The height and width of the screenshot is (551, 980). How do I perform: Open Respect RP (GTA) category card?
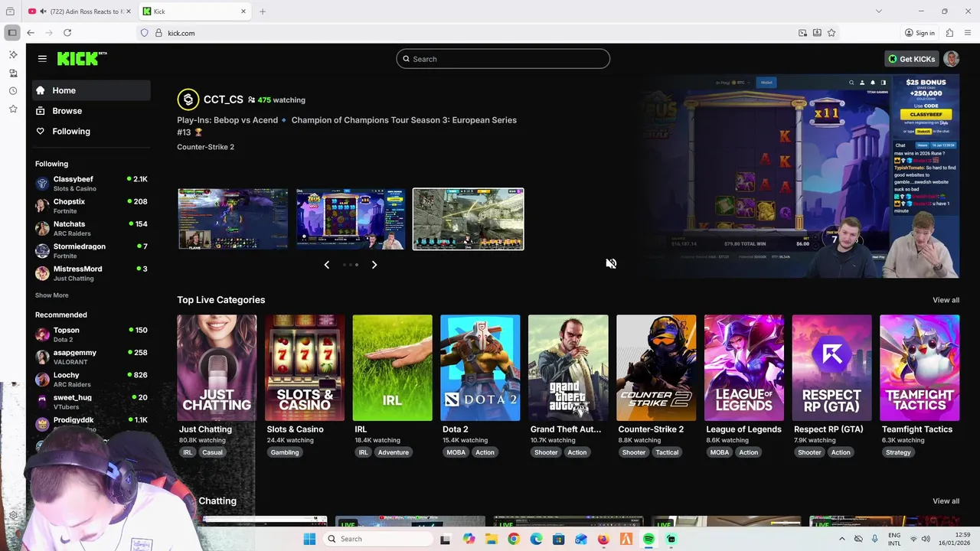pos(831,368)
